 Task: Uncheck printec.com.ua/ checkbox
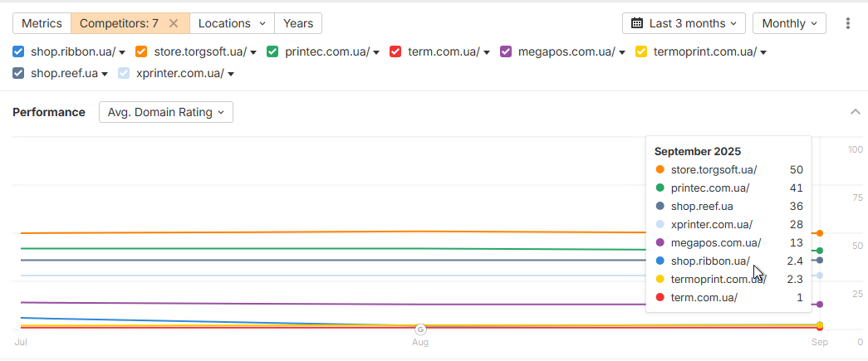point(272,52)
